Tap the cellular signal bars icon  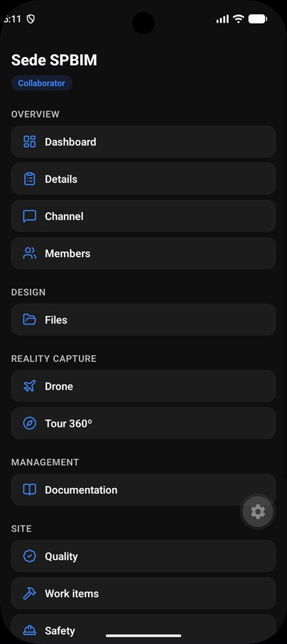(222, 19)
